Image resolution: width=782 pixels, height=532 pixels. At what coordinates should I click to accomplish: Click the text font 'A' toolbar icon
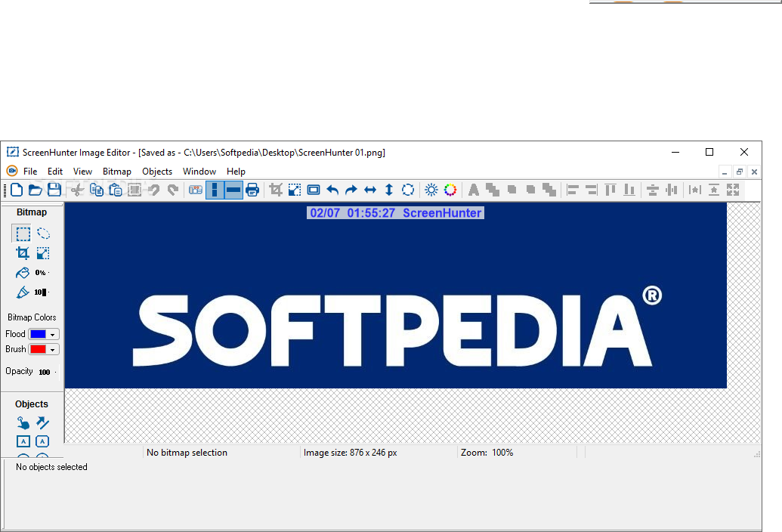click(x=474, y=190)
